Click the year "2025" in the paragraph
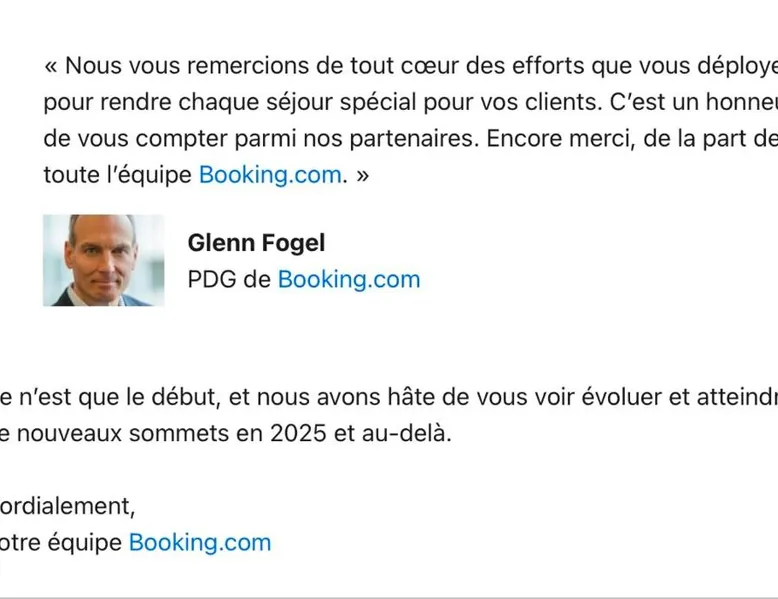Viewport: 778px width, 599px height. (x=298, y=434)
